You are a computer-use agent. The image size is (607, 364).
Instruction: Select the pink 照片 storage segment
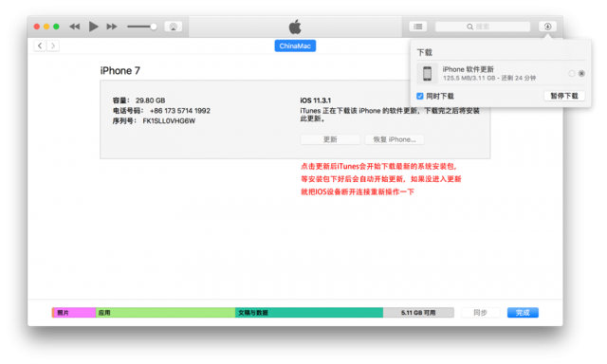tap(74, 313)
